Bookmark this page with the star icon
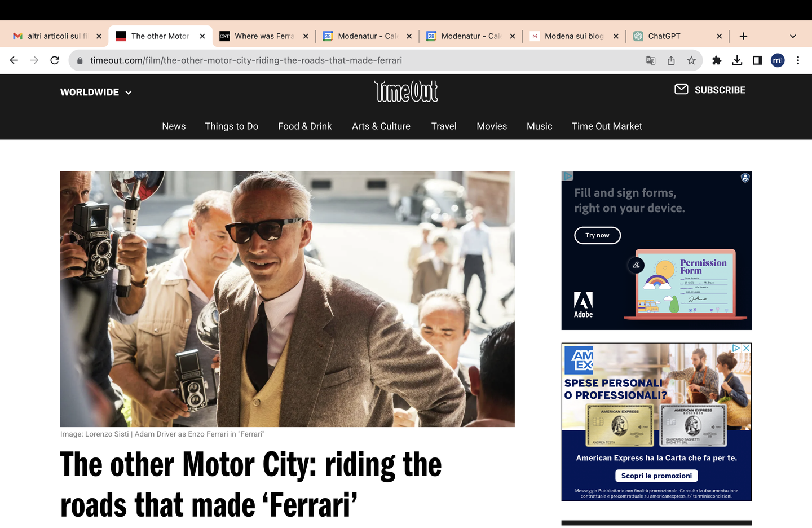Image resolution: width=812 pixels, height=528 pixels. [x=691, y=60]
